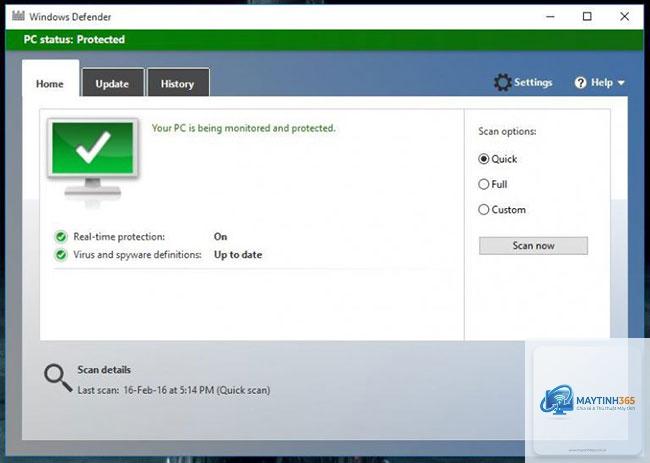
Task: Switch to the Home tab
Action: click(50, 79)
